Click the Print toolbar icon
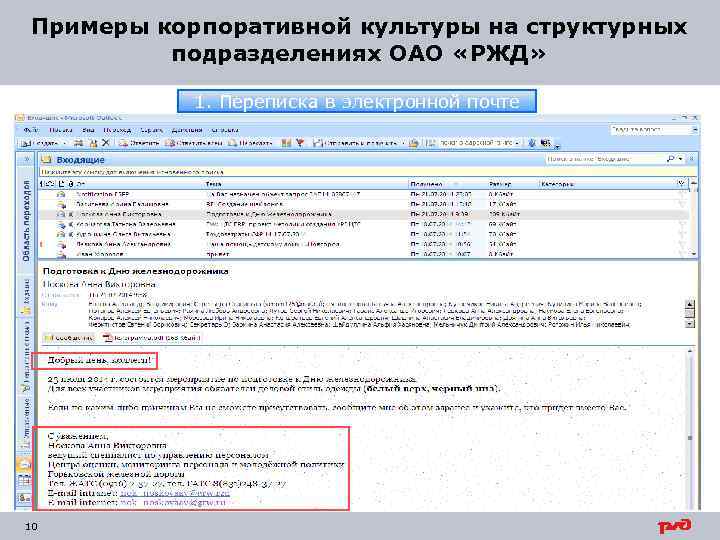 click(79, 143)
